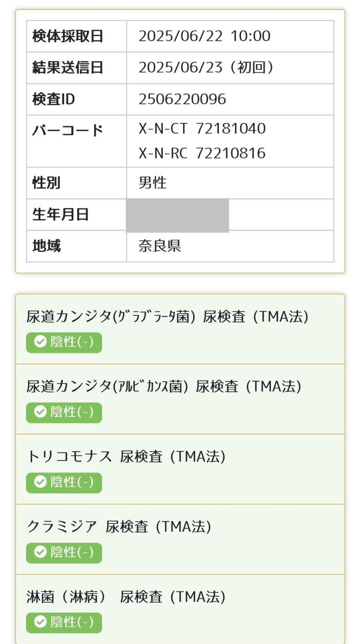Screen dimensions: 360x644
Task: Tap the トリコモナス 尿検査 title
Action: (x=126, y=457)
